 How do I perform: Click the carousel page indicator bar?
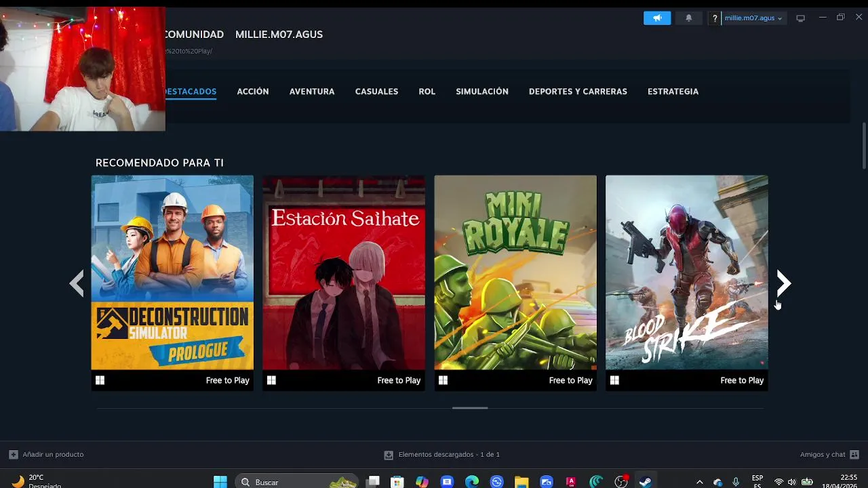click(470, 408)
